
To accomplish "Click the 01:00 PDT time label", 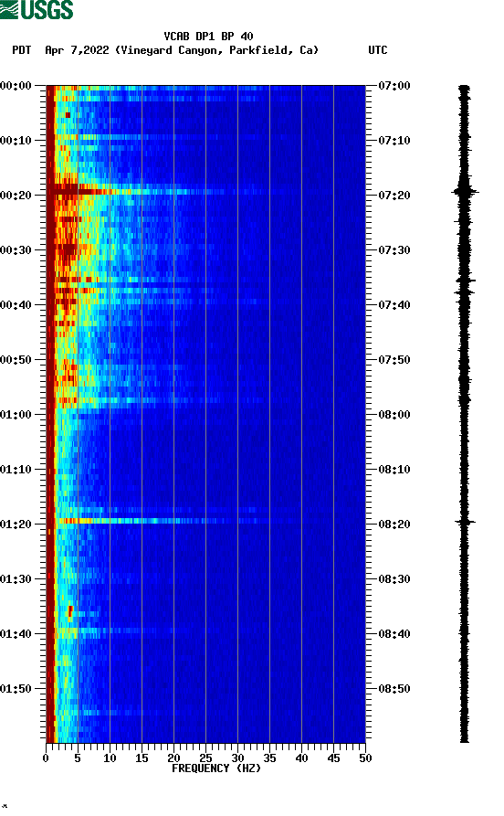I will click(x=16, y=414).
